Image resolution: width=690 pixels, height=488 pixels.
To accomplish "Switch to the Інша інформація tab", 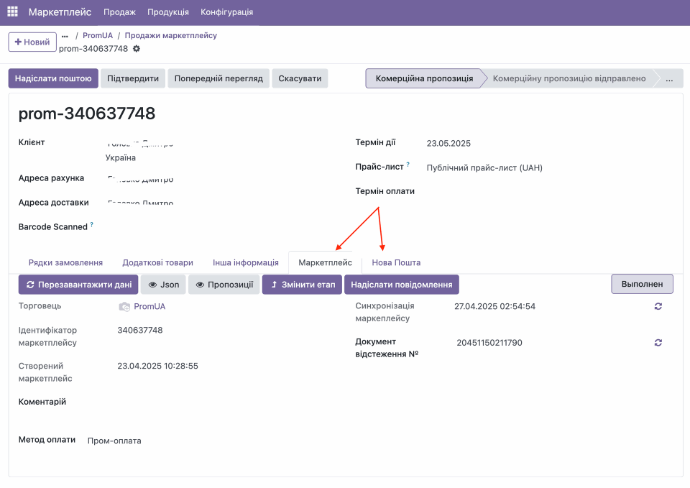I will (x=246, y=263).
